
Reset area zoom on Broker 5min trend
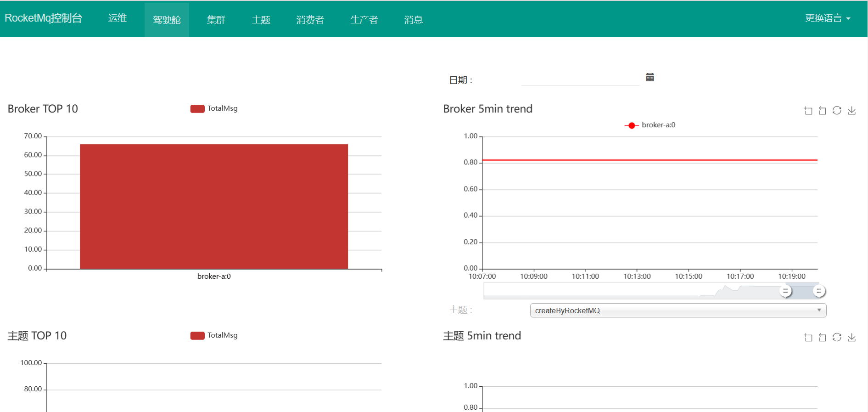point(823,111)
